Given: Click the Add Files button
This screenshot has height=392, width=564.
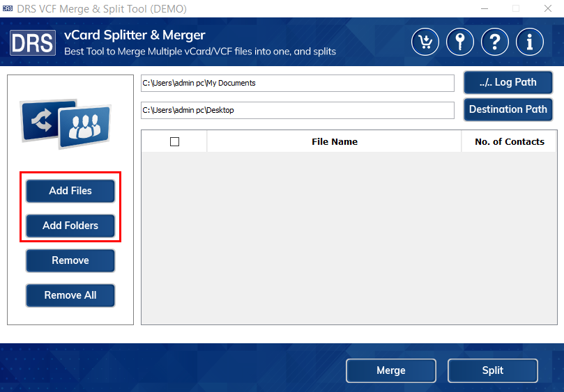Looking at the screenshot, I should point(70,191).
